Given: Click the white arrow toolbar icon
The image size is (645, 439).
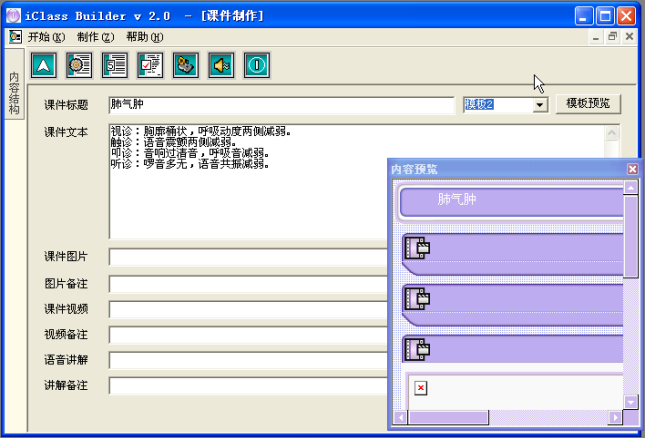Looking at the screenshot, I should click(x=44, y=65).
